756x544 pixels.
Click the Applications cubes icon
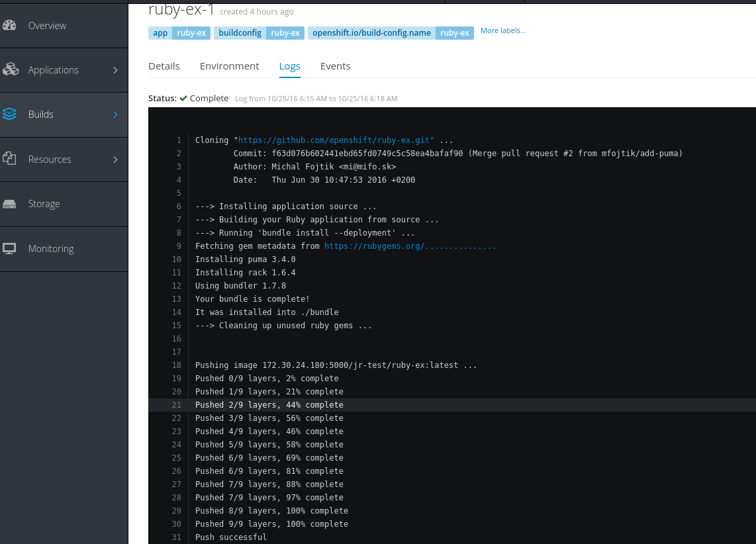[10, 70]
